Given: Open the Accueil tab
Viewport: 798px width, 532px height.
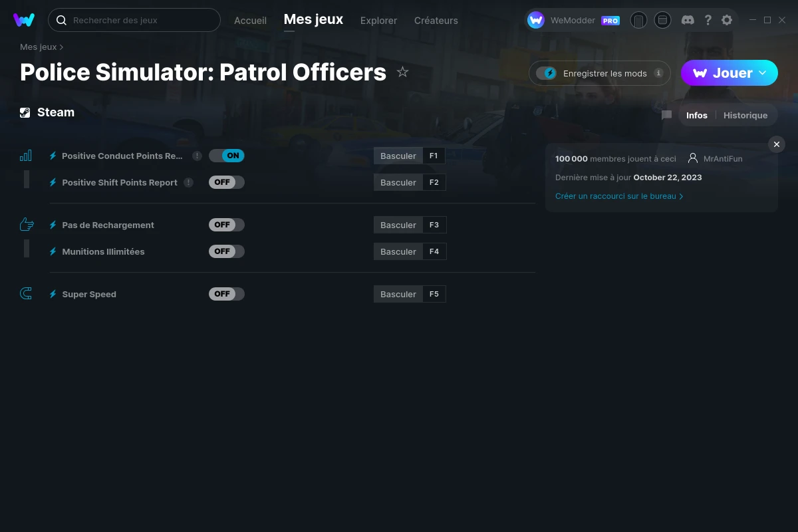Looking at the screenshot, I should pos(250,21).
